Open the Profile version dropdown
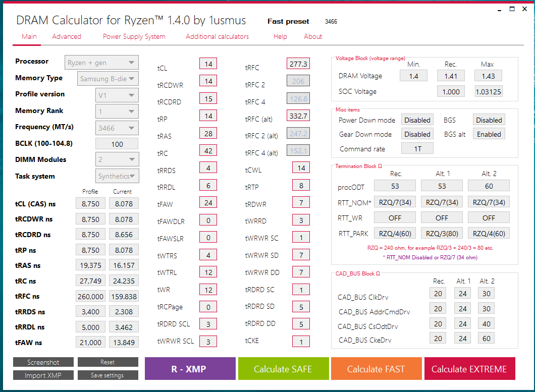535x392 pixels. [117, 95]
